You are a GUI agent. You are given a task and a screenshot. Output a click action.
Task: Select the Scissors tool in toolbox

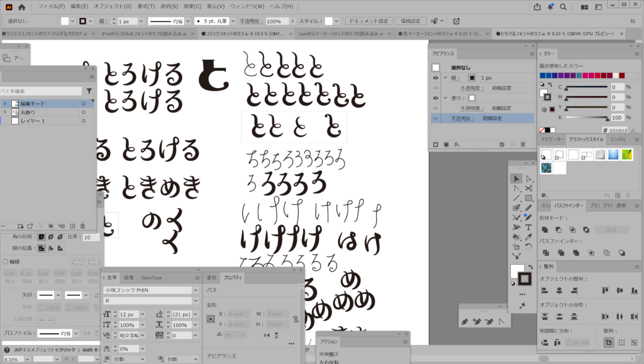click(x=528, y=188)
